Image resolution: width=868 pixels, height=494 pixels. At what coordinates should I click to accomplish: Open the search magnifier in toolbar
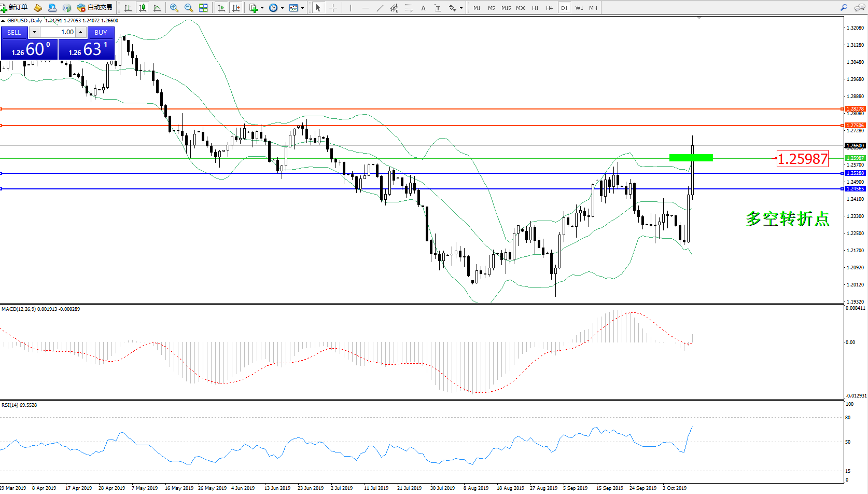(844, 8)
